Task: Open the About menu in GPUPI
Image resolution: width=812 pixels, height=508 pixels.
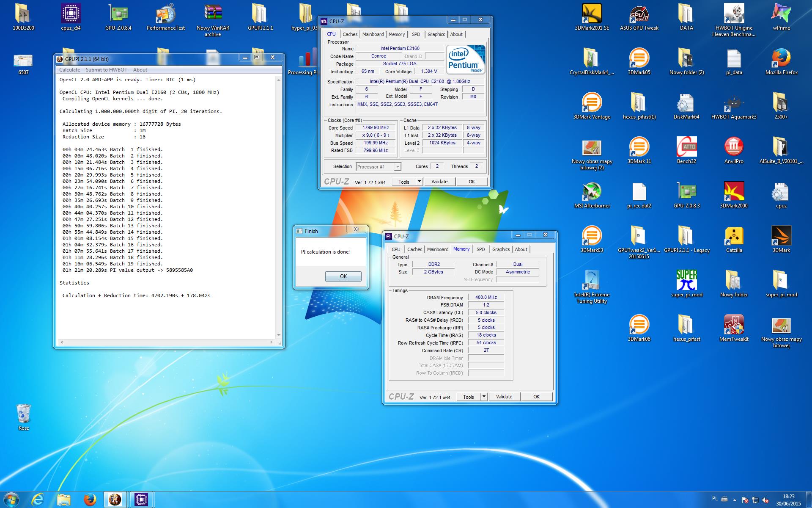Action: 140,70
